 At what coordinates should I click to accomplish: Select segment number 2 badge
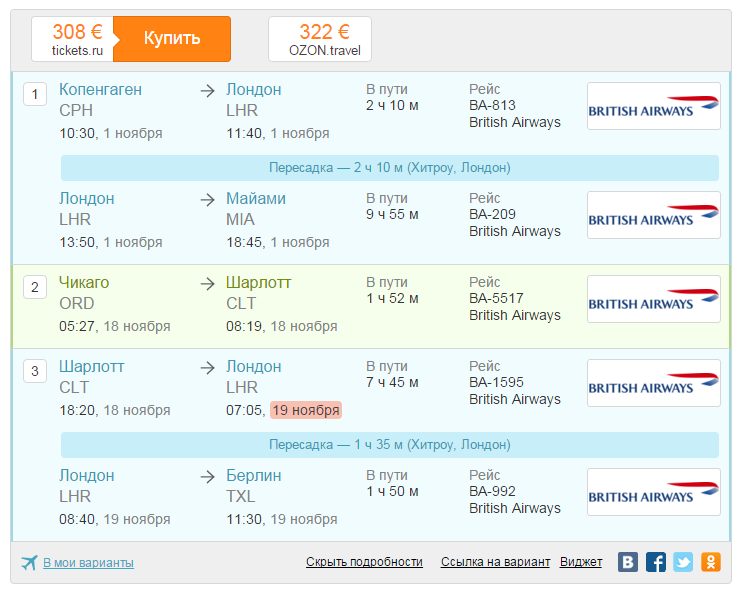[35, 287]
